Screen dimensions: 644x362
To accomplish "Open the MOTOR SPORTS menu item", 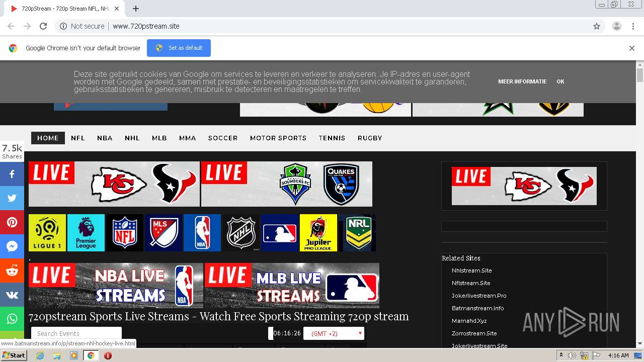I will coord(278,138).
